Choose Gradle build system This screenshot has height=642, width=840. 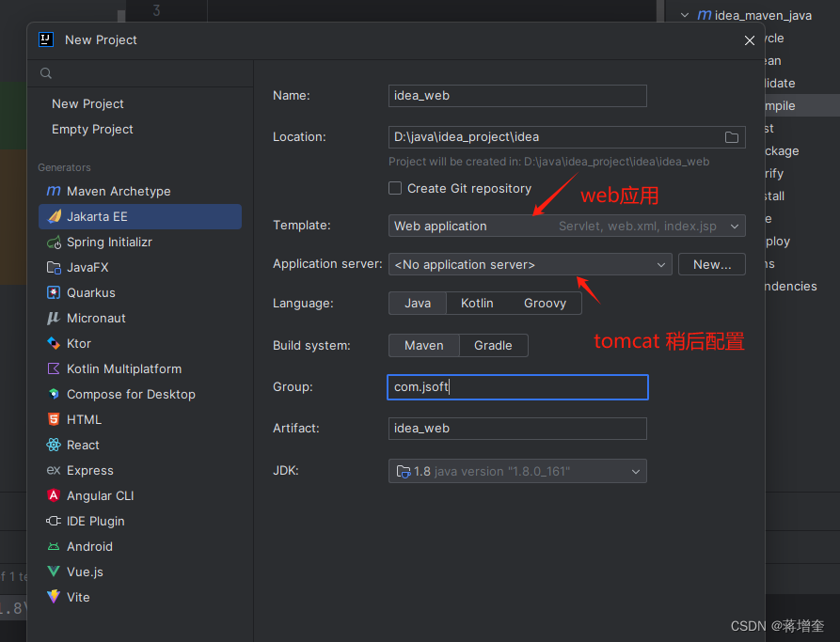pyautogui.click(x=493, y=345)
